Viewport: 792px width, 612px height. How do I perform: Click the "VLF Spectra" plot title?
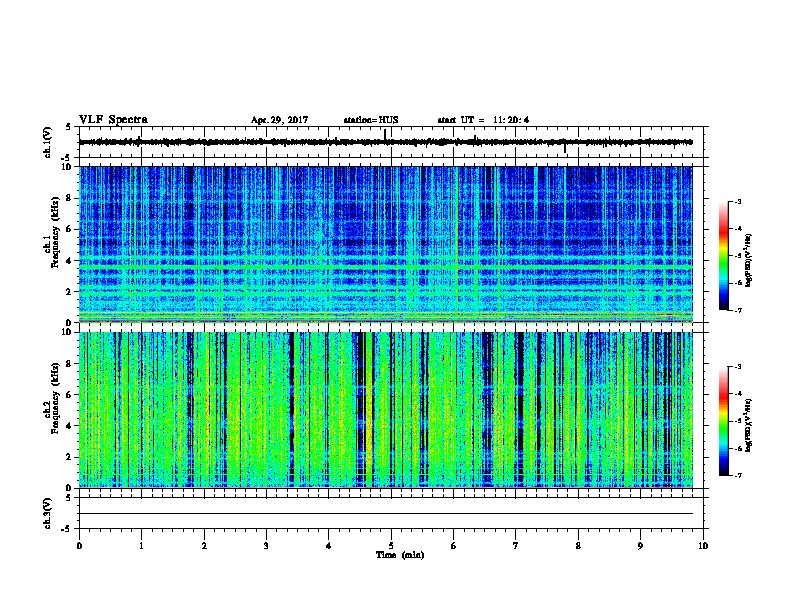tap(113, 120)
